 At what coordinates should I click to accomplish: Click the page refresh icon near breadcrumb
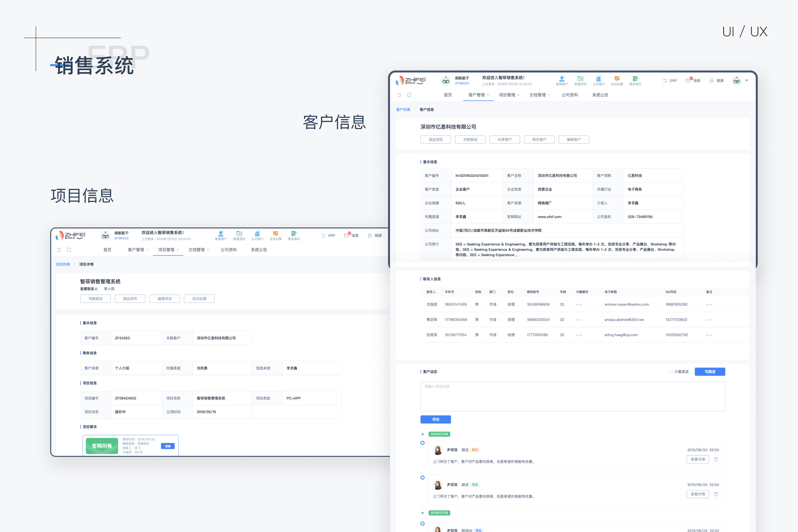410,95
